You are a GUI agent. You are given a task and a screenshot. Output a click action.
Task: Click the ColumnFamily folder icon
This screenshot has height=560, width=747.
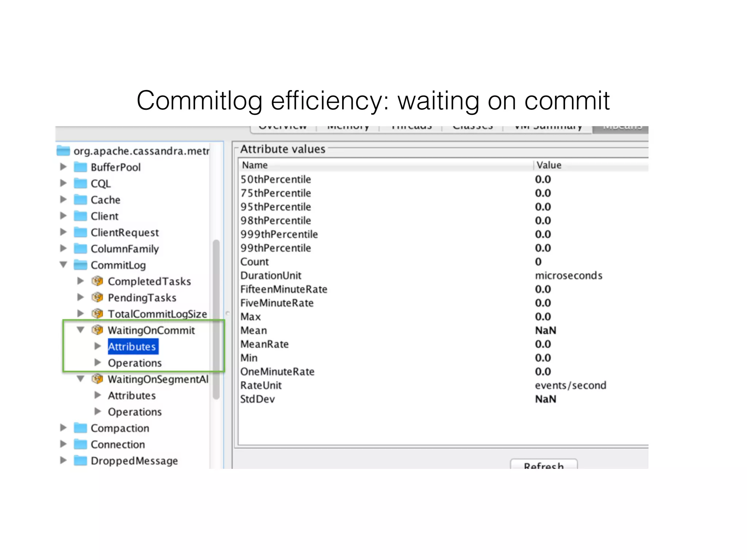point(80,249)
